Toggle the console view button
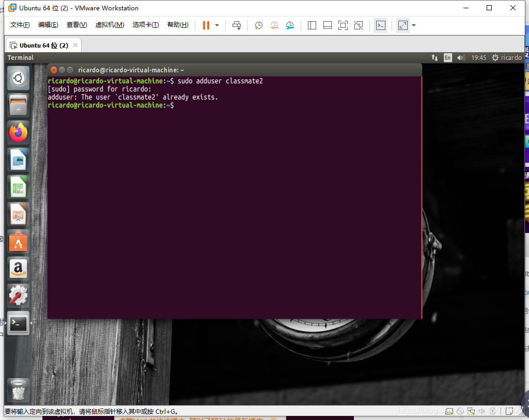Screen dimensions: 529x420 click(x=381, y=25)
